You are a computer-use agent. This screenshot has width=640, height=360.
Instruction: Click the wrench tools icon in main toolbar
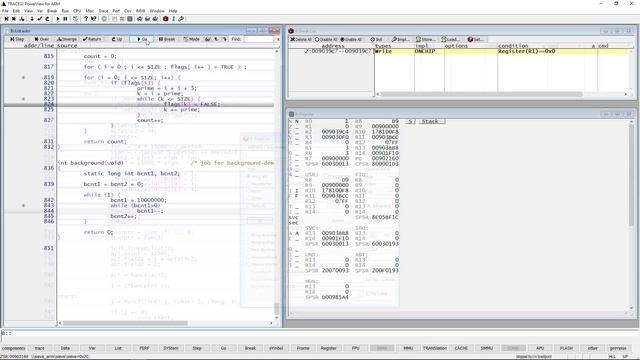click(181, 19)
